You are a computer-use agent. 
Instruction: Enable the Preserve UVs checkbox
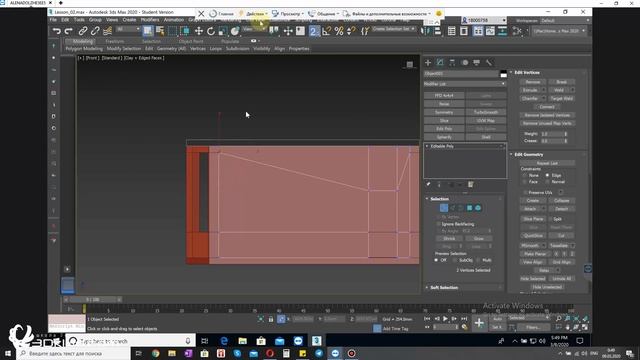(525, 192)
